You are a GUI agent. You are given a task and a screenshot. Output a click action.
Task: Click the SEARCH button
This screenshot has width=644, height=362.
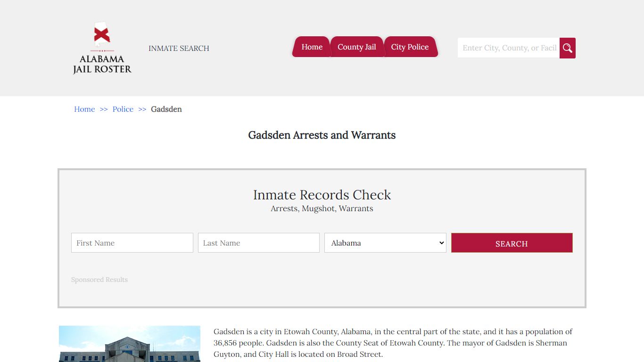(512, 243)
